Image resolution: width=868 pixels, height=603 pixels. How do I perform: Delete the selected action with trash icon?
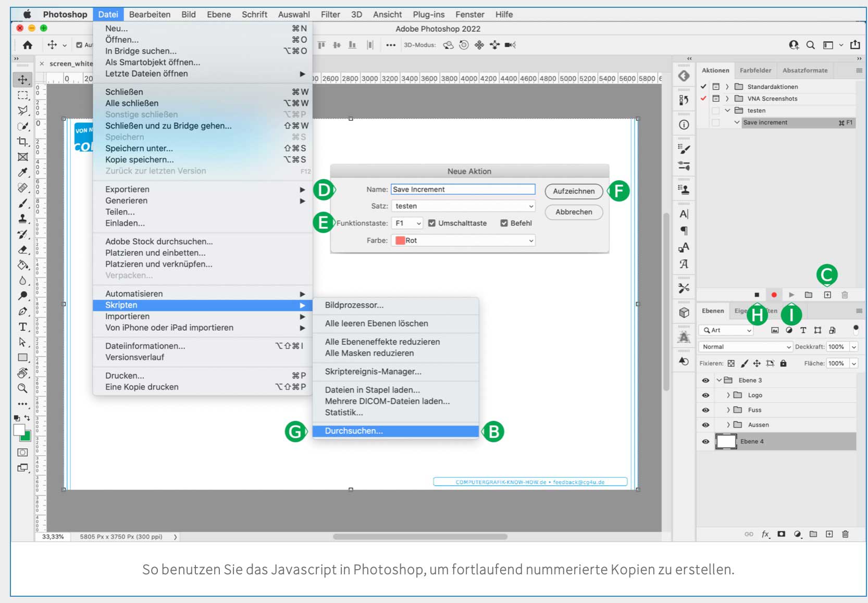[845, 295]
